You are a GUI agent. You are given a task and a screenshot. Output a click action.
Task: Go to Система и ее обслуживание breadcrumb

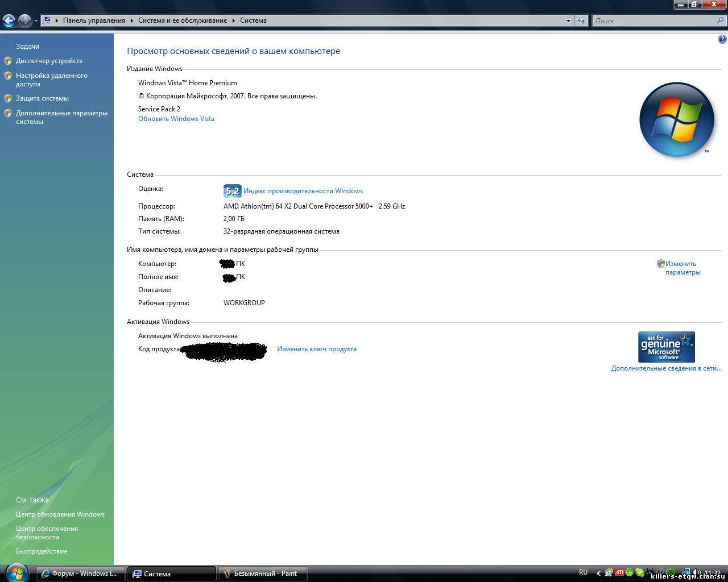(182, 20)
